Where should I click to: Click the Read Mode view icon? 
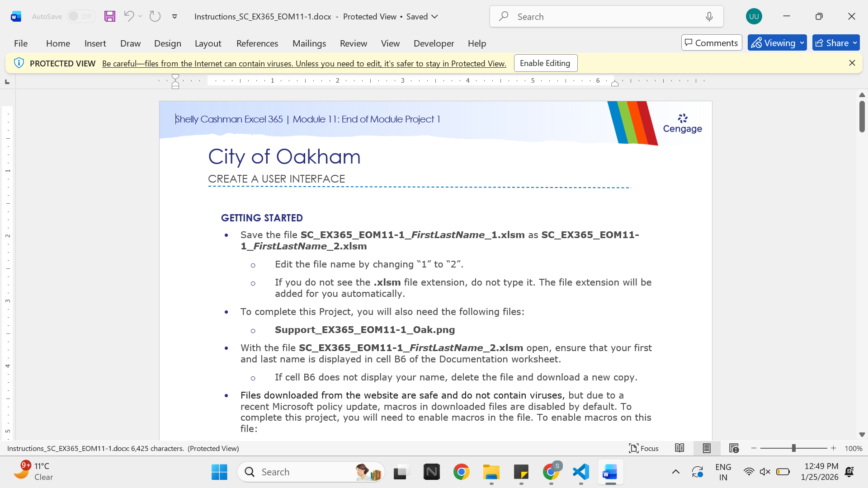[679, 448]
